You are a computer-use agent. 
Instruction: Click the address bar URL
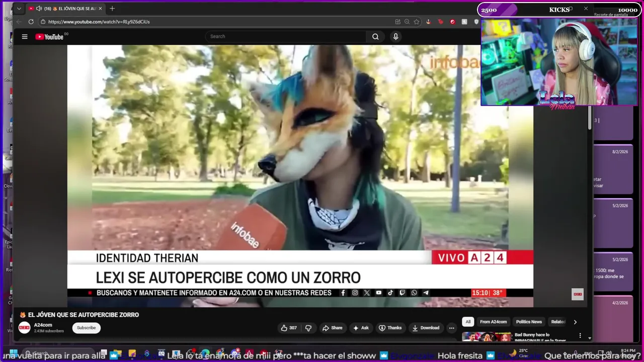pyautogui.click(x=99, y=22)
